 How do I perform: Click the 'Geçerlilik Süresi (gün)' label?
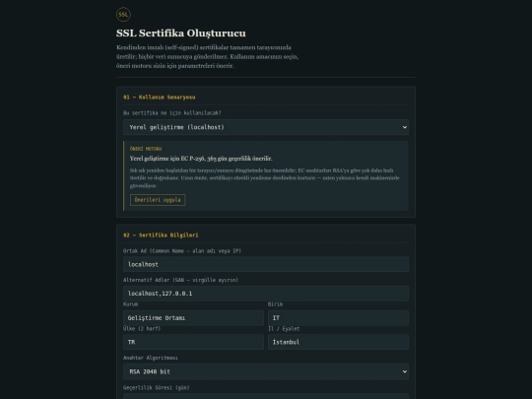[156, 387]
